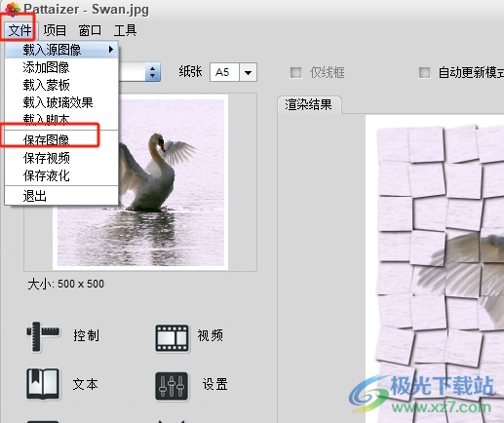Open the 视频 film strip icon

(x=172, y=338)
